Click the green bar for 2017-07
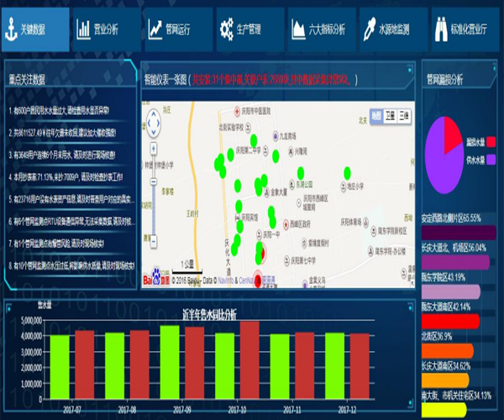Image resolution: width=504 pixels, height=420 pixels. 60,367
